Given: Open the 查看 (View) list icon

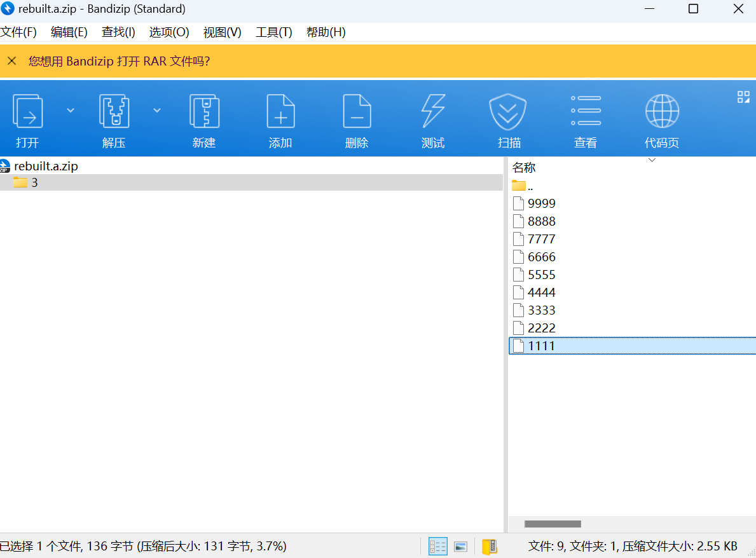Looking at the screenshot, I should click(x=586, y=111).
